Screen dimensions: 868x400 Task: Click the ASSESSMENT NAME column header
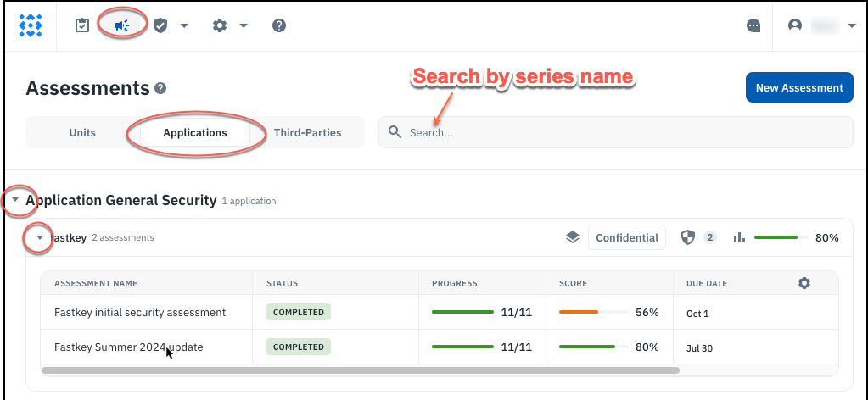pos(96,283)
